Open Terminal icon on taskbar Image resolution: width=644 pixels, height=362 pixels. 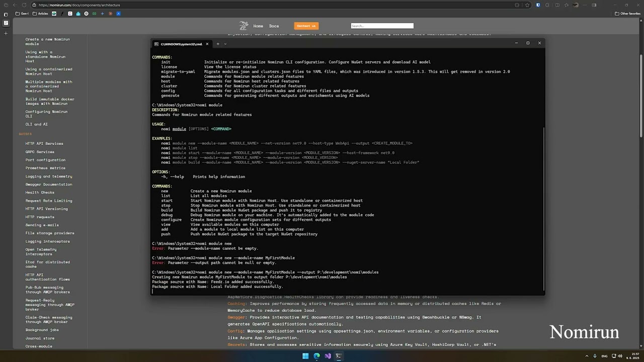tap(339, 356)
